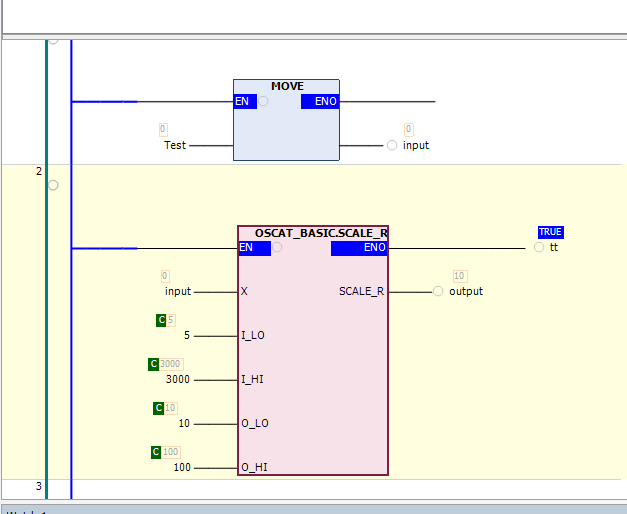Select the MOVE block title

click(x=287, y=87)
